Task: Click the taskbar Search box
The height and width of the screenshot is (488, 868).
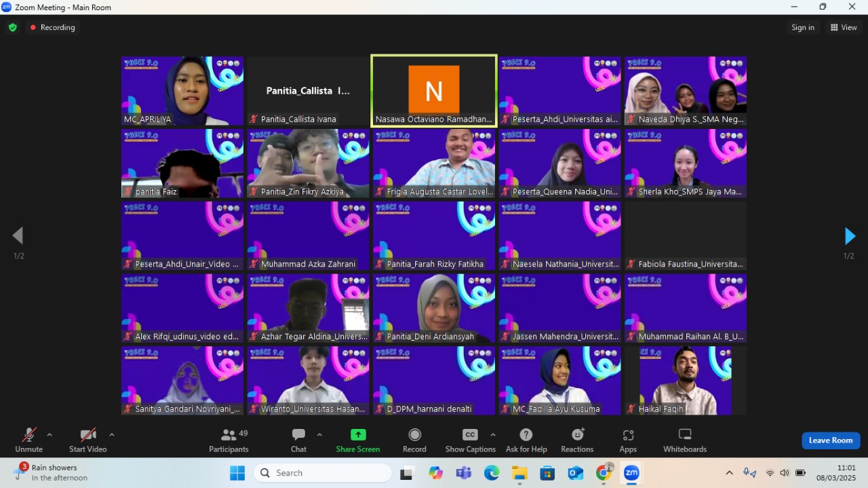Action: pyautogui.click(x=323, y=473)
